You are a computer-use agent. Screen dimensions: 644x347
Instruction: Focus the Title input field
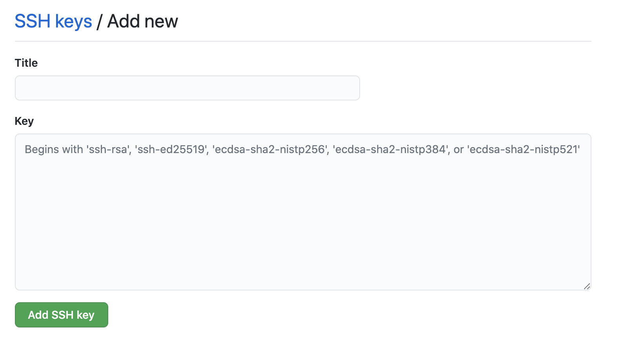click(x=187, y=88)
